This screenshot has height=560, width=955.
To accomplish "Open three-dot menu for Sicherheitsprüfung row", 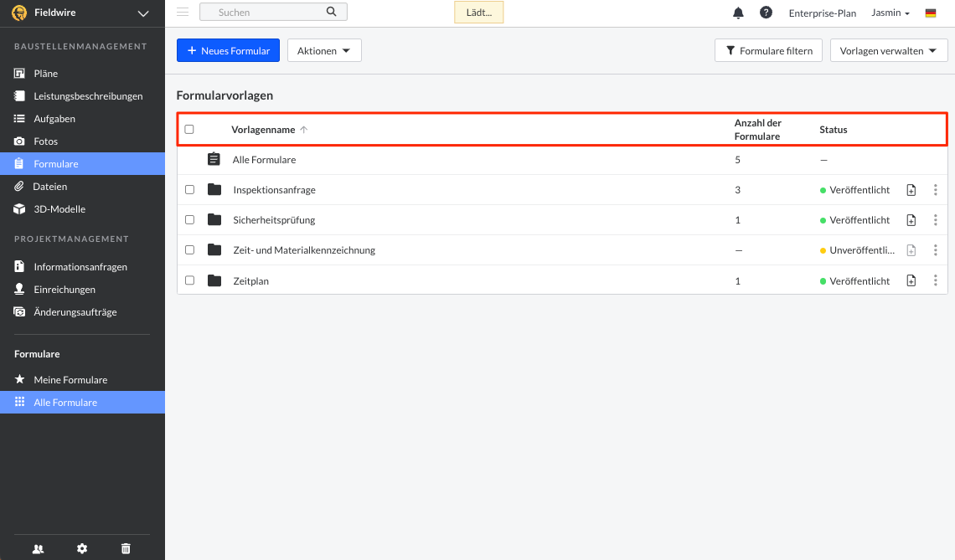I will [935, 220].
